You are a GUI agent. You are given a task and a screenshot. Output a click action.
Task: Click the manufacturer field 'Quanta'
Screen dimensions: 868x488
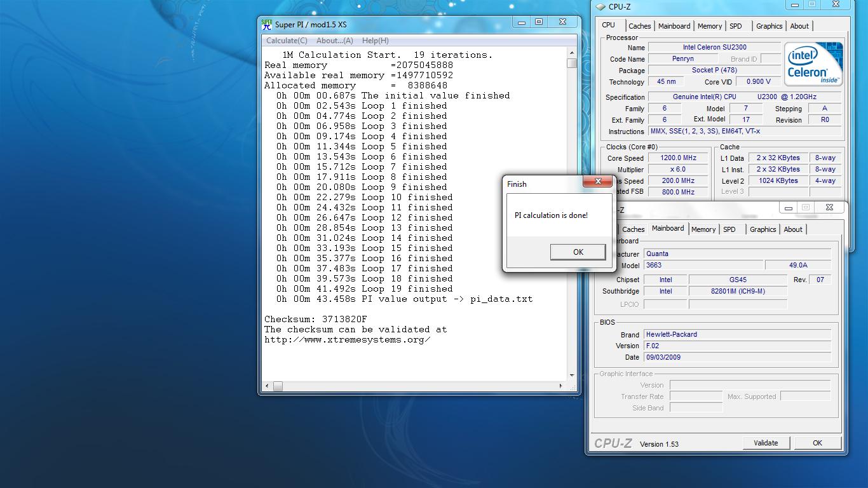tap(737, 254)
